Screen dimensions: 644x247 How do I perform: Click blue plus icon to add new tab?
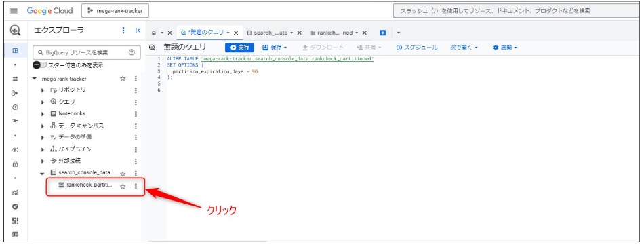click(383, 33)
